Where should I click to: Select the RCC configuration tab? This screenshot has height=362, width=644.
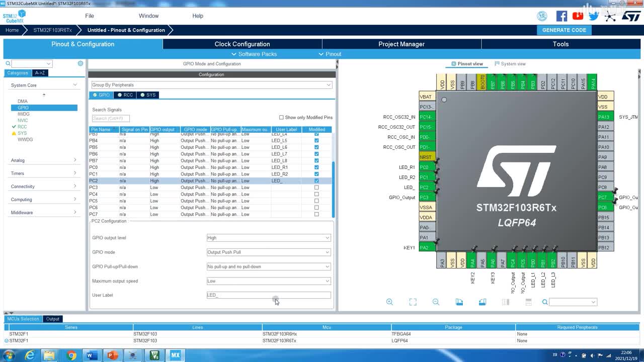(125, 95)
